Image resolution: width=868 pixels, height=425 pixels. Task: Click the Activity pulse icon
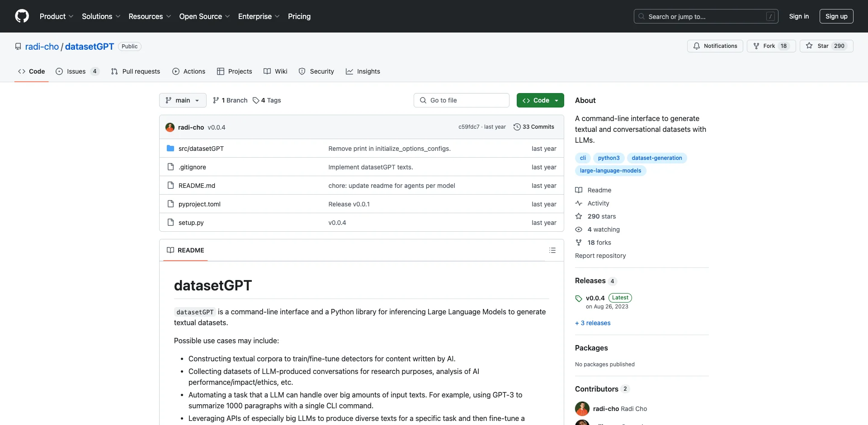coord(579,203)
